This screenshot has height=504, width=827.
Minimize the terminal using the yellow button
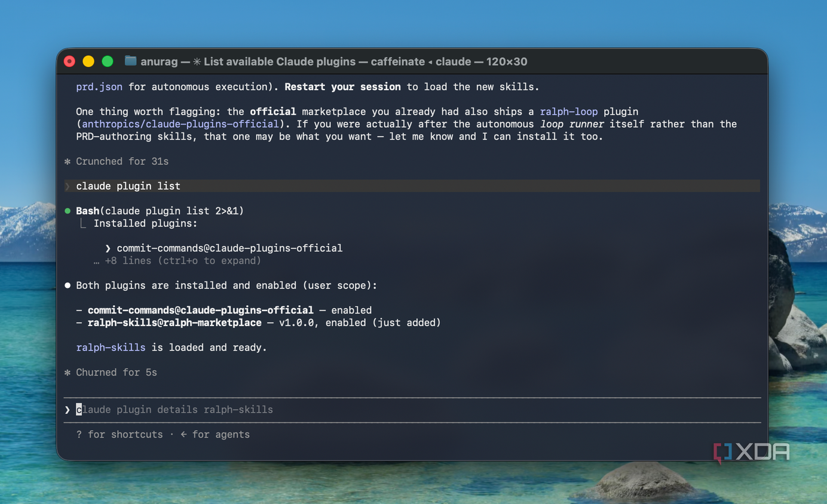point(88,62)
